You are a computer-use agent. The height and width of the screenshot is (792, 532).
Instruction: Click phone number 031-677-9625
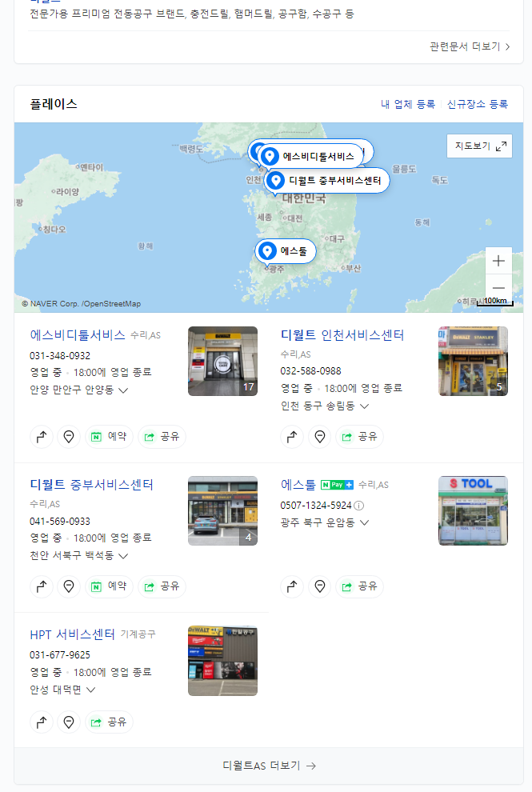(x=60, y=655)
